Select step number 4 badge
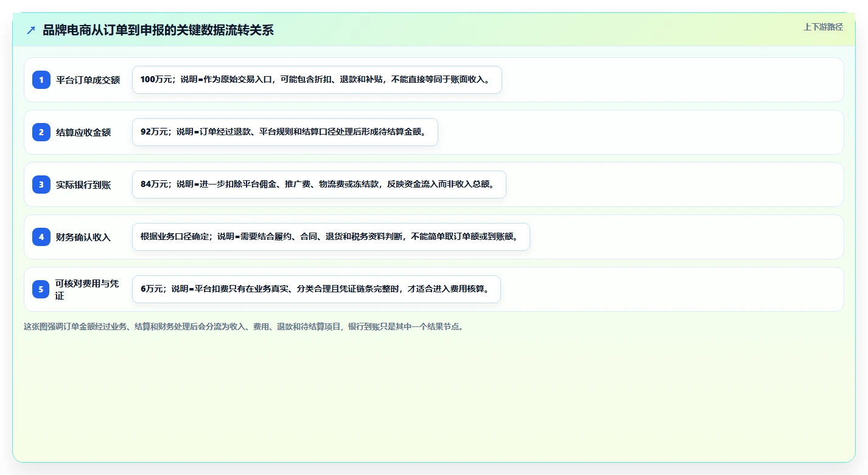Image resolution: width=868 pixels, height=475 pixels. 41,237
